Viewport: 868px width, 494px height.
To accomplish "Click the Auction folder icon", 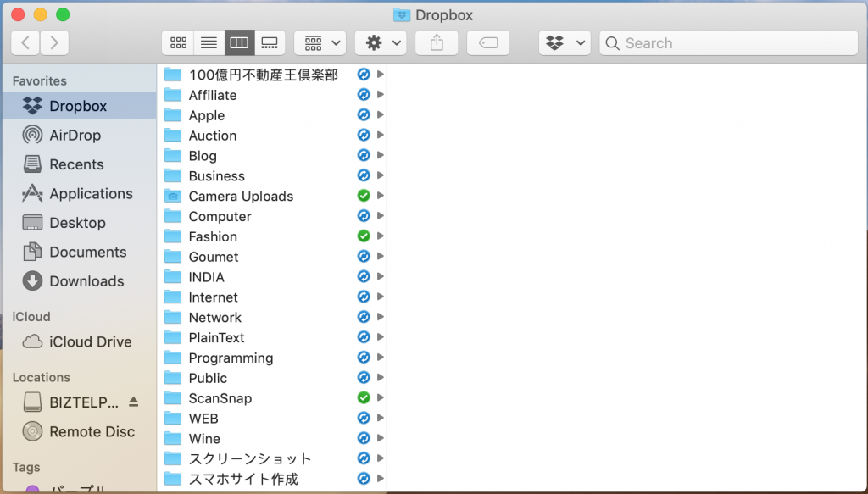I will (x=173, y=135).
